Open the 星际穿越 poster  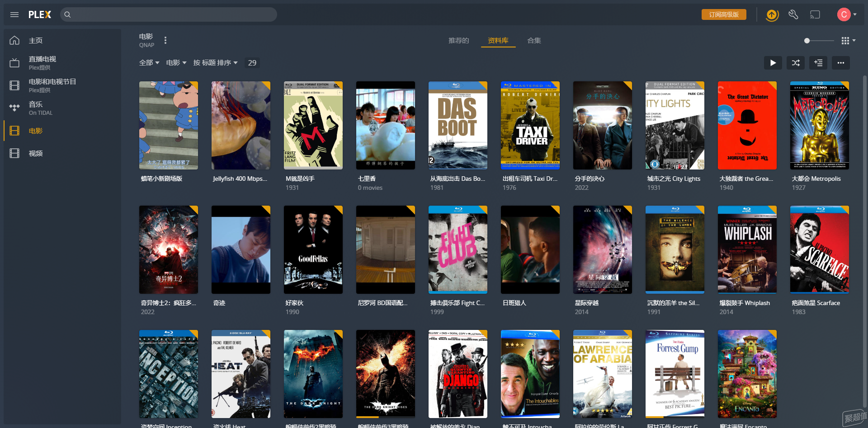(603, 249)
